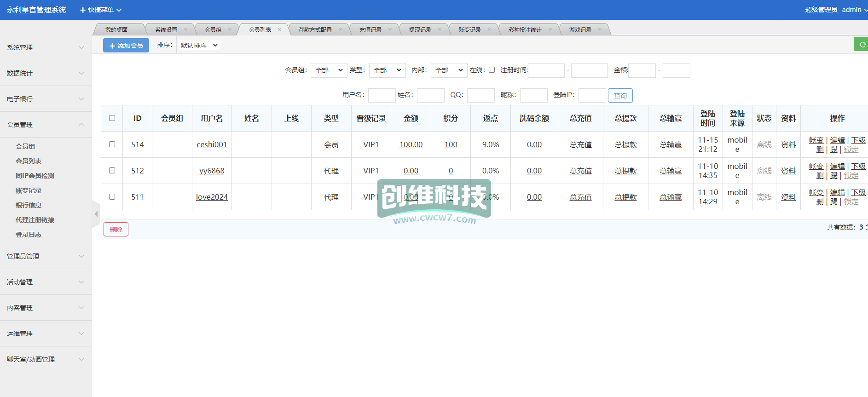Click the 注册时间 start date field
Viewport: 868px width, 397px height.
pyautogui.click(x=546, y=70)
